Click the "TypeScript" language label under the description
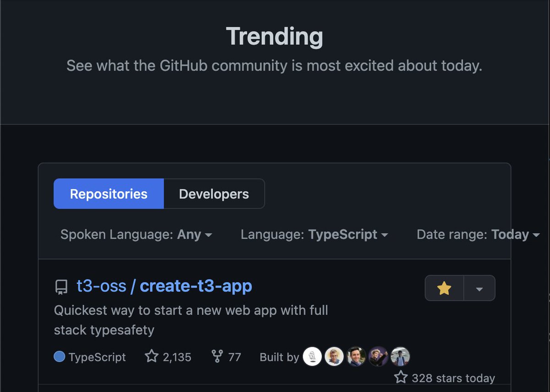 click(97, 357)
